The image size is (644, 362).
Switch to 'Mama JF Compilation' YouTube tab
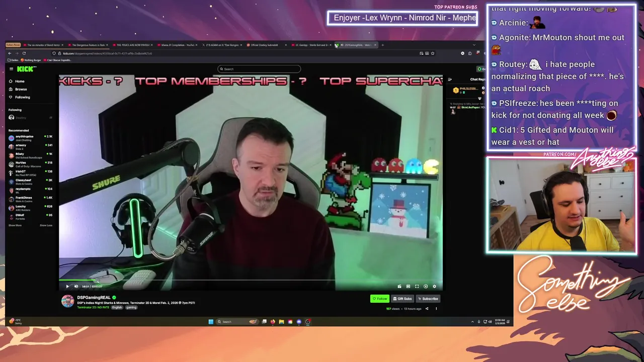pyautogui.click(x=176, y=45)
